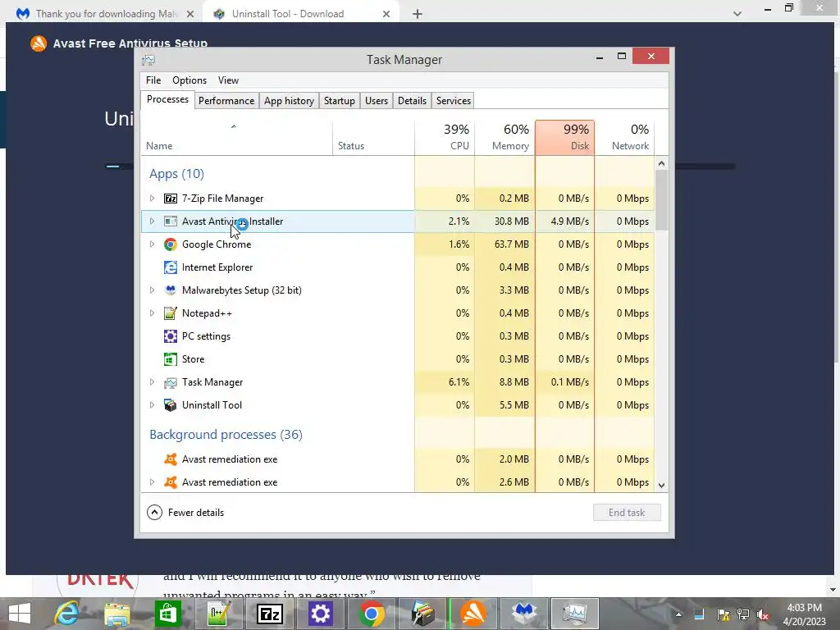Click the Store icon in the Apps list
The image size is (840, 630).
[x=171, y=359]
